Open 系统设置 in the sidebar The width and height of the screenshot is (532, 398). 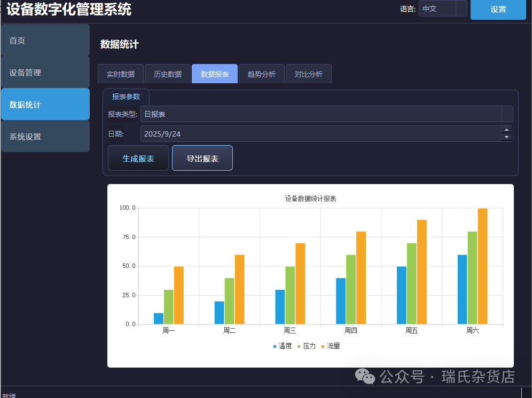pos(45,136)
